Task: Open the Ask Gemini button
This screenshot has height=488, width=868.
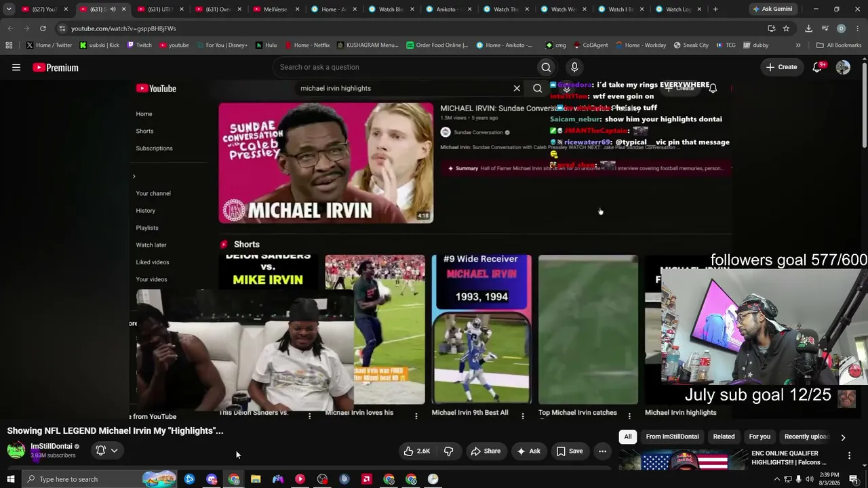Action: [772, 9]
